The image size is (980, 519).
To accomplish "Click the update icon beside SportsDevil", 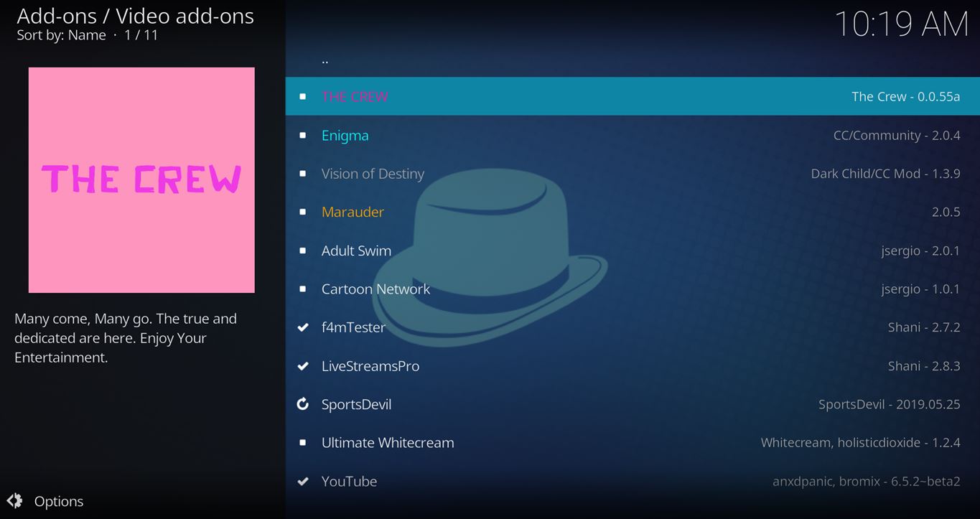I will coord(302,404).
